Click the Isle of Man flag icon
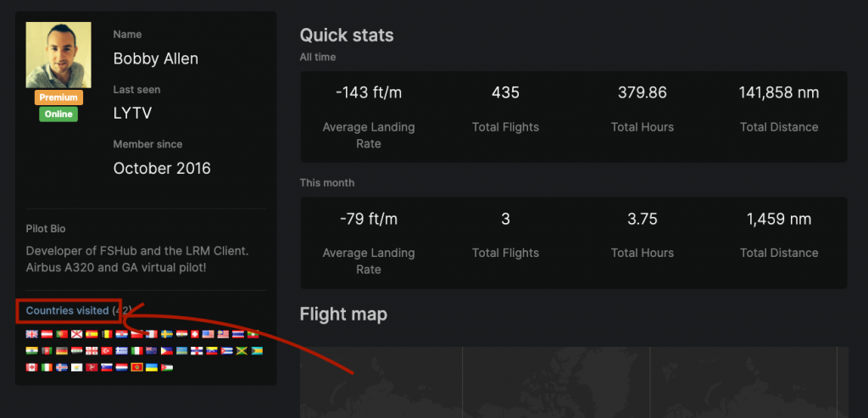 (x=92, y=367)
